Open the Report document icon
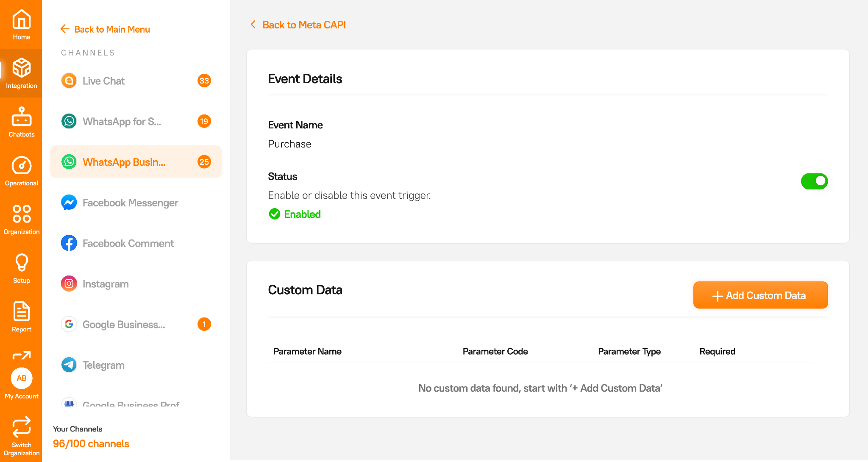Image resolution: width=868 pixels, height=462 pixels. coord(21,312)
